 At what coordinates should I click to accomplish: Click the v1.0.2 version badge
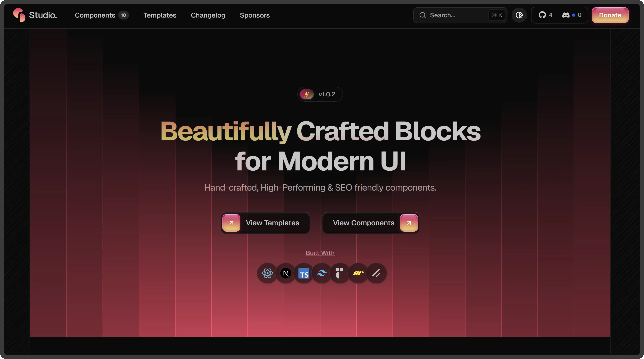coord(320,94)
